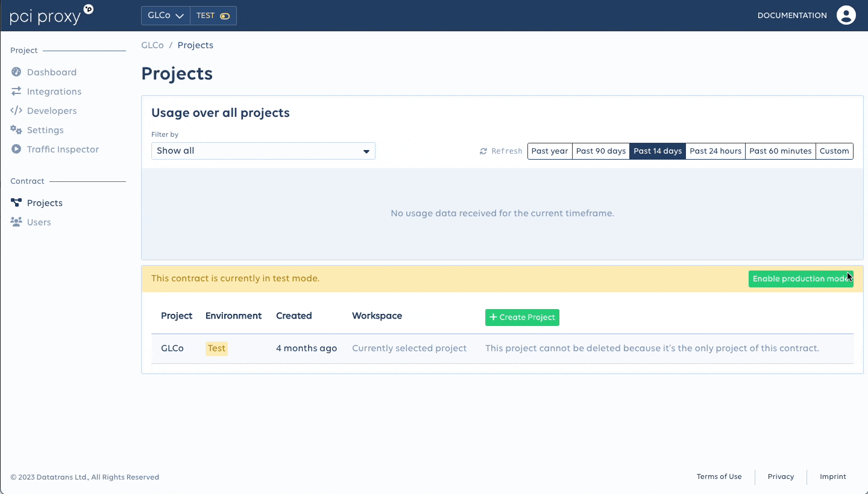Click the Traffic Inspector play icon
Screen dimensions: 868x494
click(16, 149)
